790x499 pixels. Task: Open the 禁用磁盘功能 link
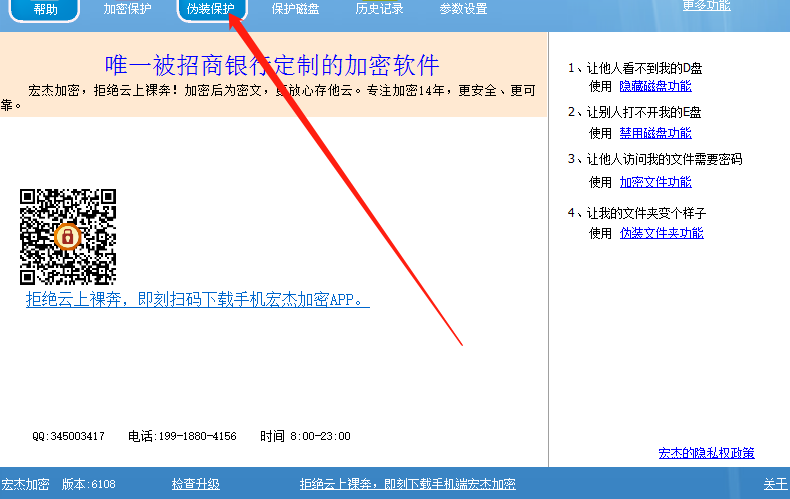[x=655, y=133]
